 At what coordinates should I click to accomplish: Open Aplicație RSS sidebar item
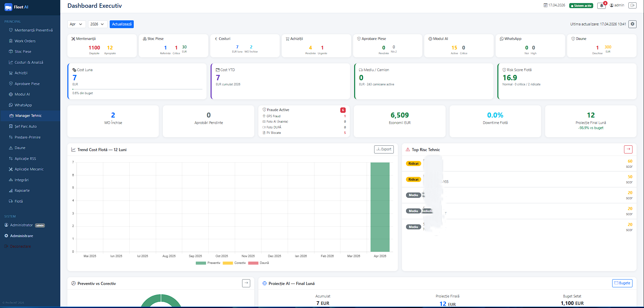tap(30, 159)
